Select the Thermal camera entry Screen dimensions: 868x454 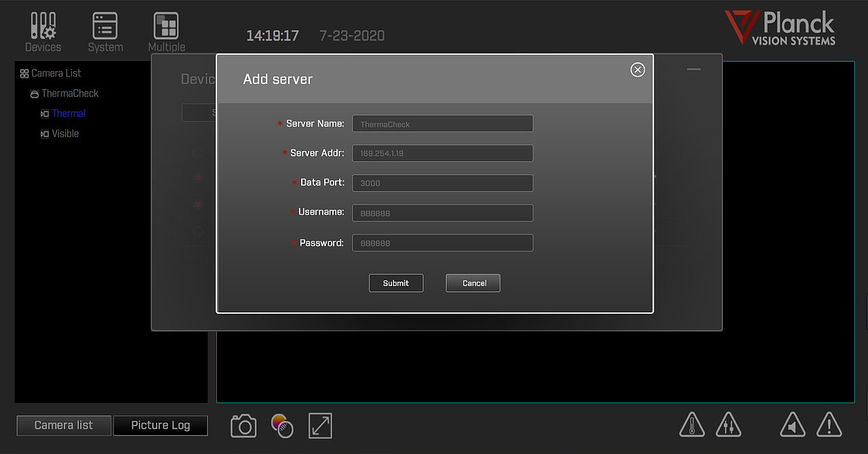pos(63,114)
